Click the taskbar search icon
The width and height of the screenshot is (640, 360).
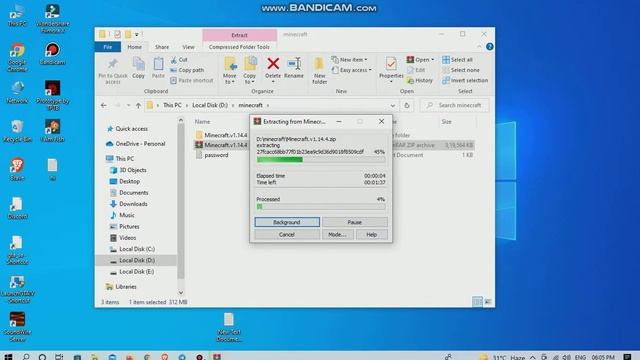point(26,356)
